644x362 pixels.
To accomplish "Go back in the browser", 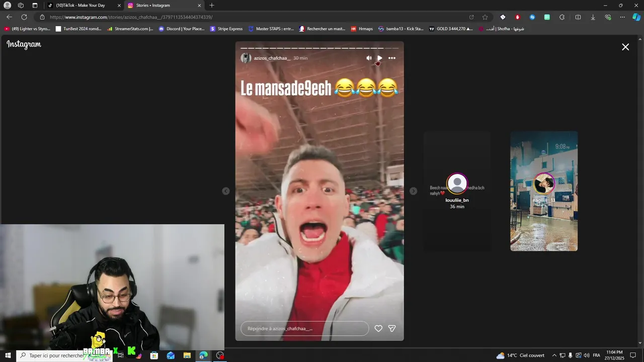I will tap(9, 17).
